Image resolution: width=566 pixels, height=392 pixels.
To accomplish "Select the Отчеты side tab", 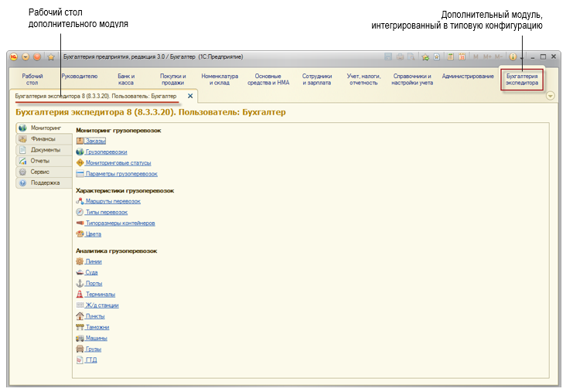I will (x=44, y=161).
